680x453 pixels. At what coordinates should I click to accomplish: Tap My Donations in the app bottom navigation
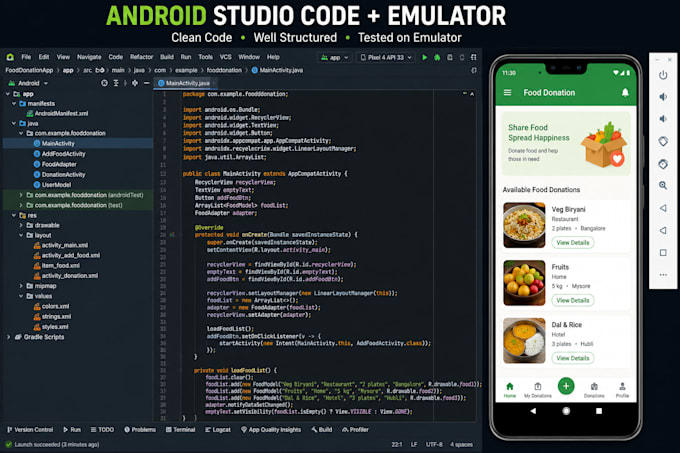pyautogui.click(x=538, y=390)
